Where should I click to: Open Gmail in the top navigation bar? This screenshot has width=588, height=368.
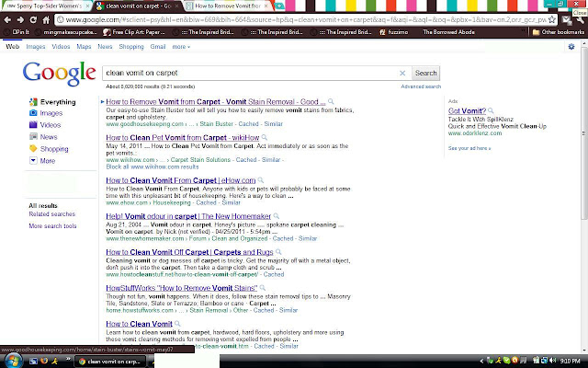(x=158, y=47)
